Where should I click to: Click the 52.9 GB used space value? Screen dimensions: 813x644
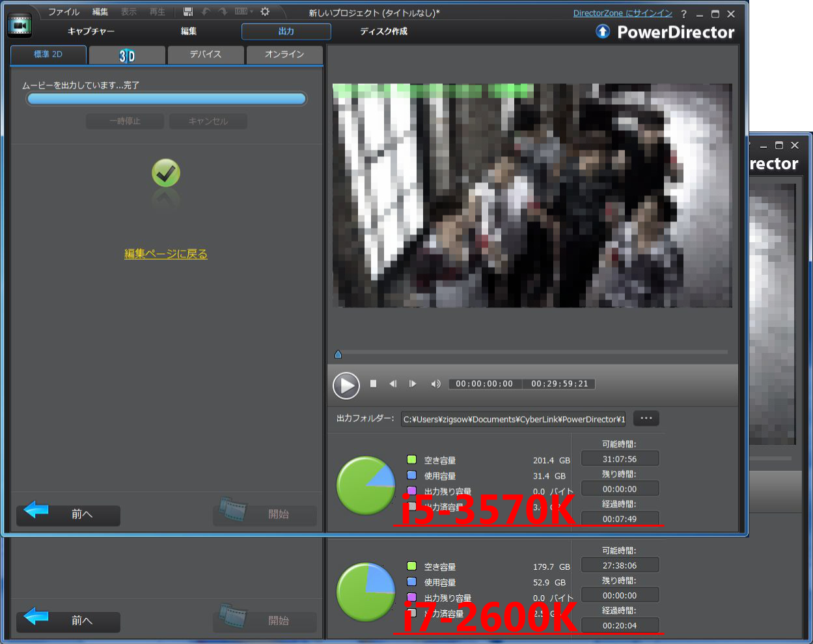coord(549,583)
